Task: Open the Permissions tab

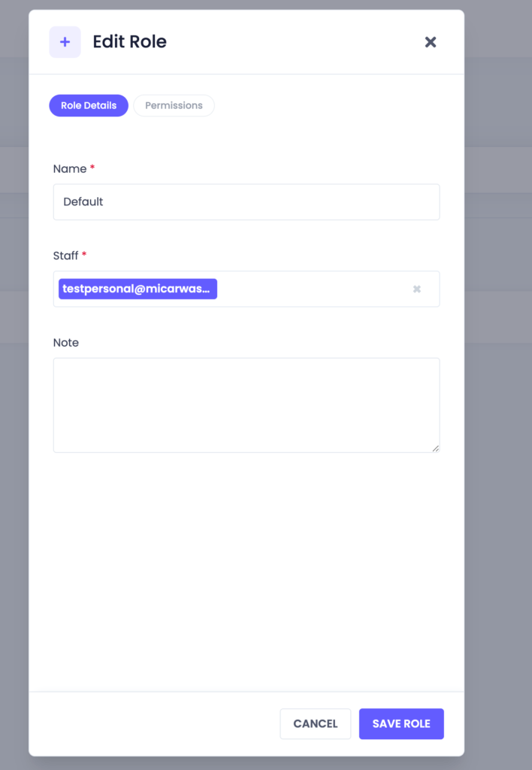Action: [174, 105]
